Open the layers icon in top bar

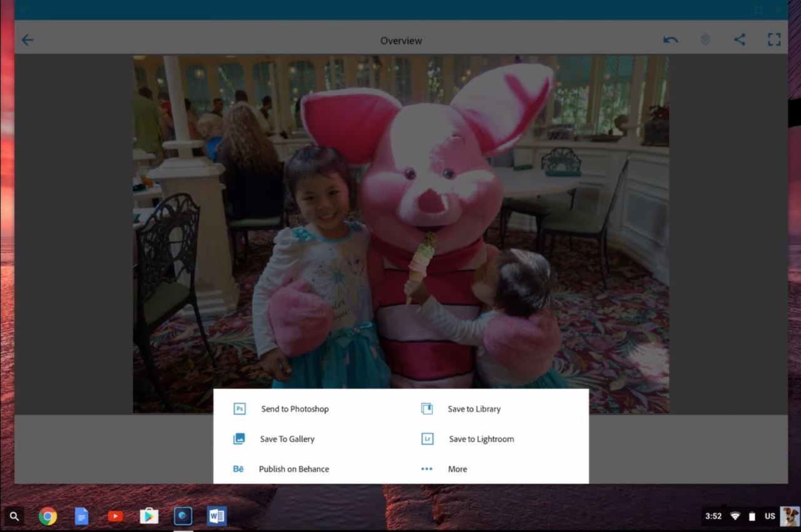click(705, 40)
